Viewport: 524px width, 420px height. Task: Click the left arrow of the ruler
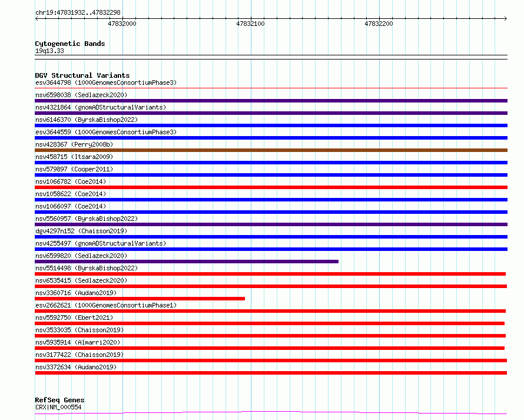[x=37, y=18]
